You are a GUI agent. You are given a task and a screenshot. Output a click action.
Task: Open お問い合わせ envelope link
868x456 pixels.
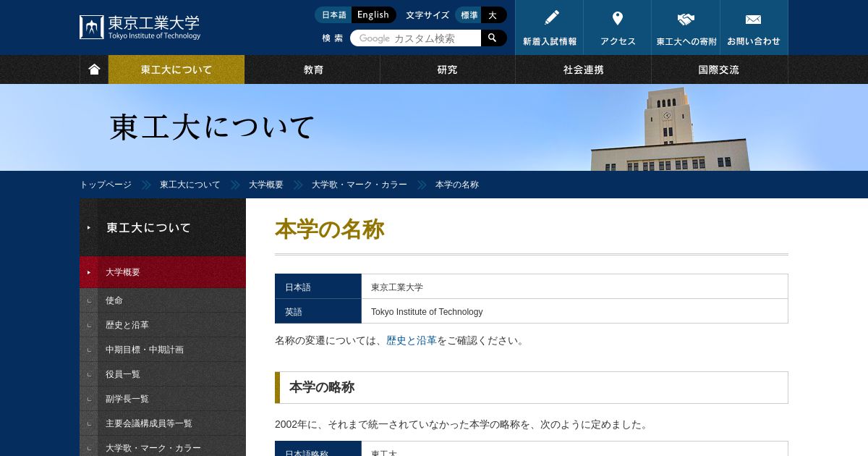coord(754,28)
